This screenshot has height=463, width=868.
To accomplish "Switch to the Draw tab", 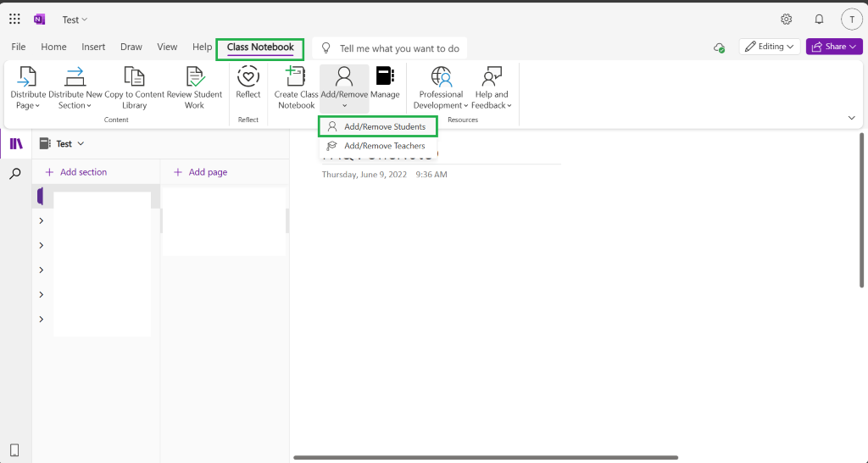I will (131, 47).
